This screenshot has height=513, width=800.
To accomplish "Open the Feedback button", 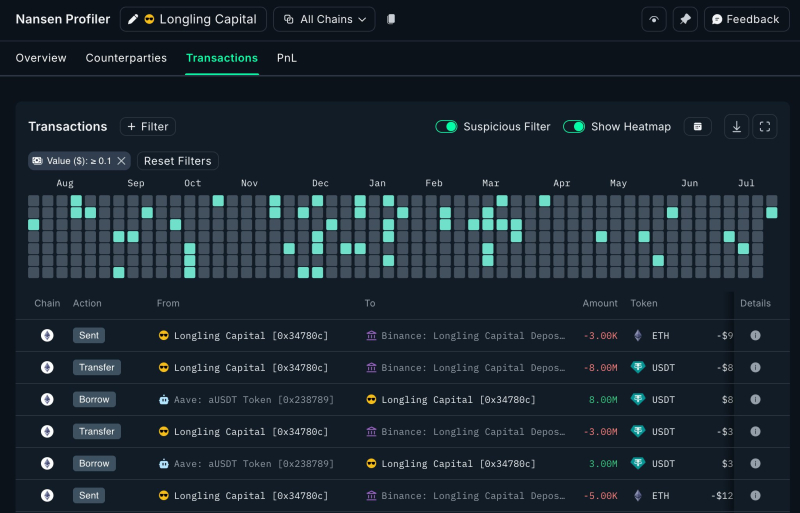I will pos(746,19).
